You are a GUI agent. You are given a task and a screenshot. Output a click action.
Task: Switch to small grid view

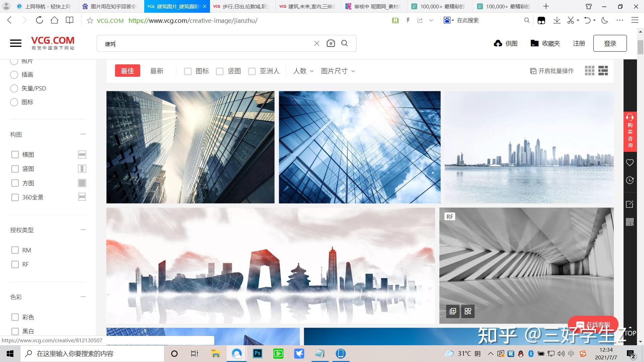pos(589,71)
